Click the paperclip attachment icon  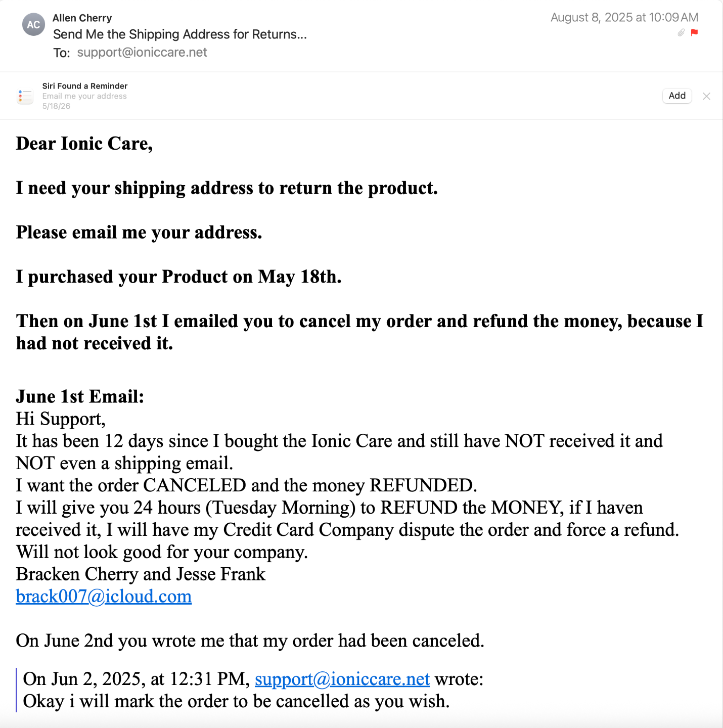pyautogui.click(x=681, y=32)
